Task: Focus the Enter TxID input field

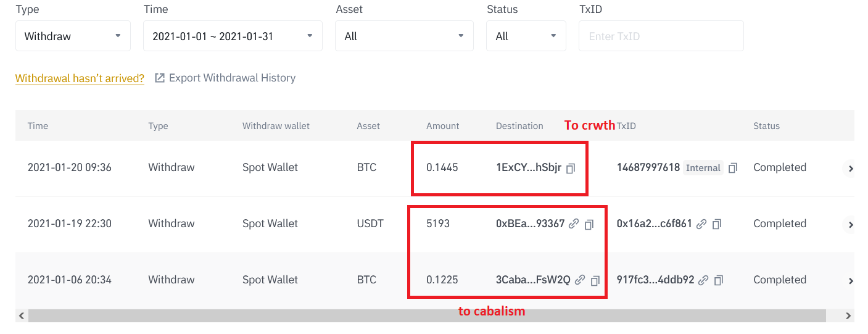Action: pyautogui.click(x=661, y=36)
